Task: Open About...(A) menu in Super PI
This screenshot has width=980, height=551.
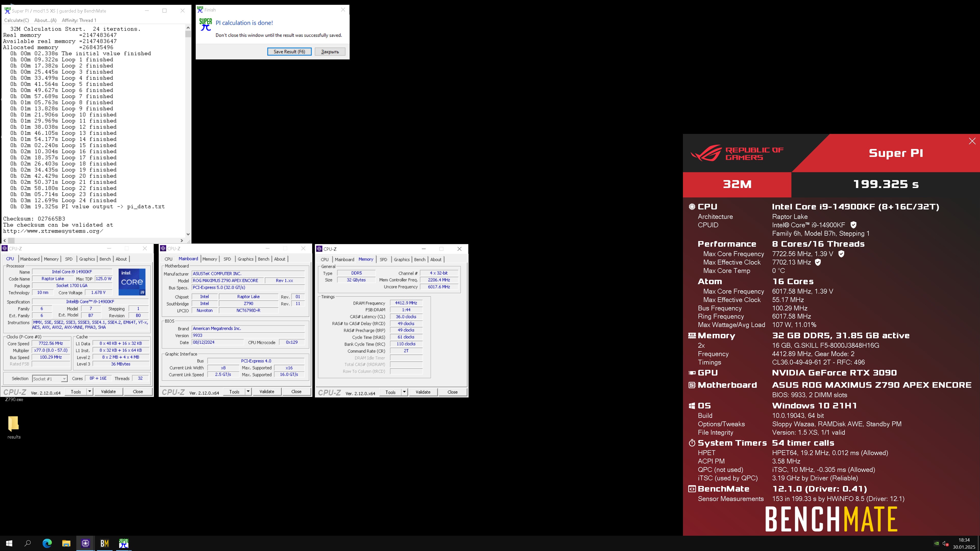Action: point(45,20)
